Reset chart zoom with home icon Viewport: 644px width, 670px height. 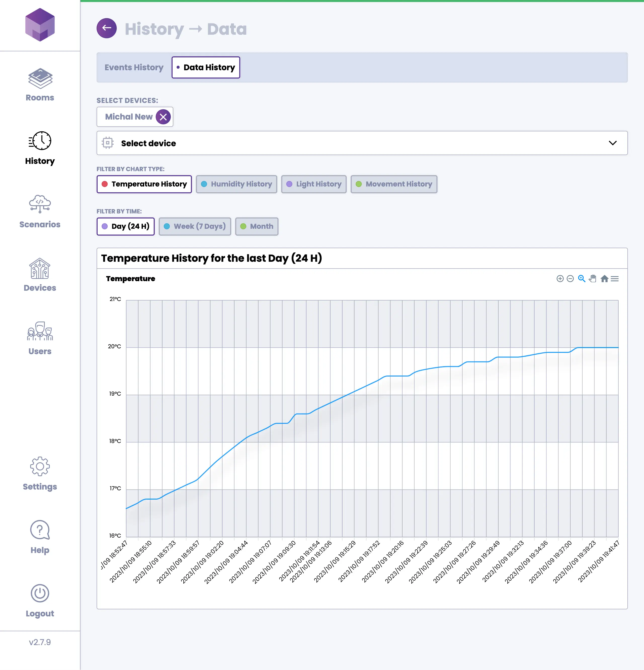point(604,279)
